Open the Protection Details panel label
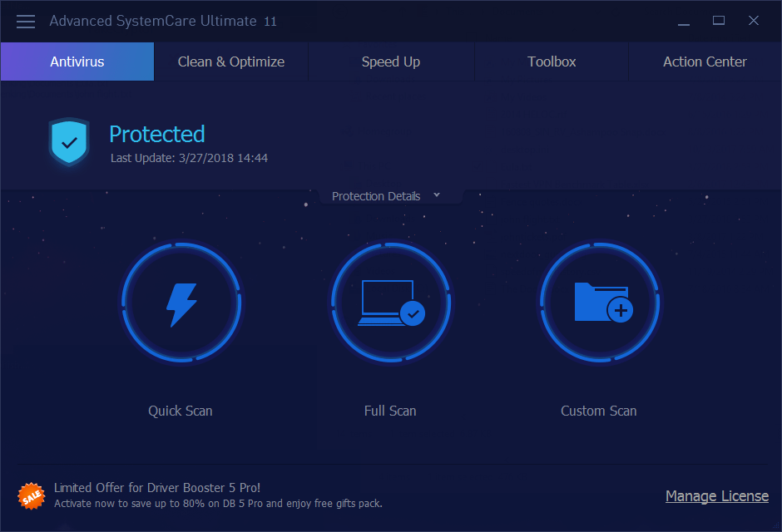This screenshot has height=532, width=782. tap(376, 196)
